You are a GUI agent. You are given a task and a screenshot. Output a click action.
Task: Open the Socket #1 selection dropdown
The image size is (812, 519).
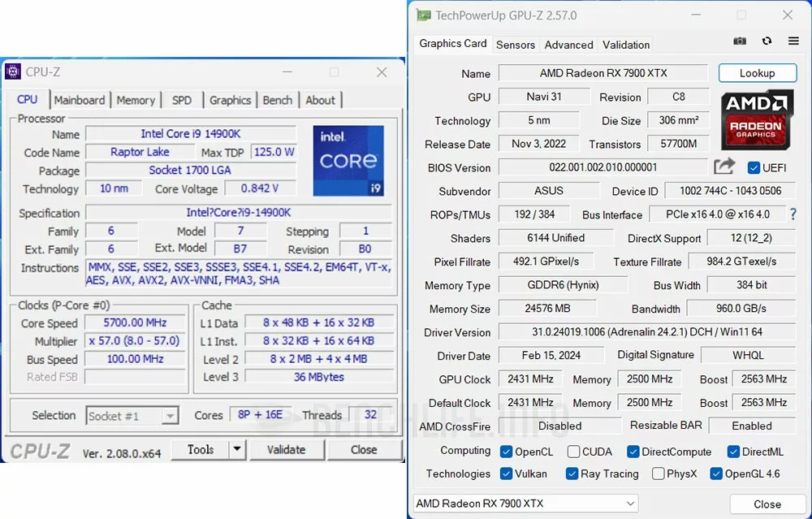(x=132, y=416)
